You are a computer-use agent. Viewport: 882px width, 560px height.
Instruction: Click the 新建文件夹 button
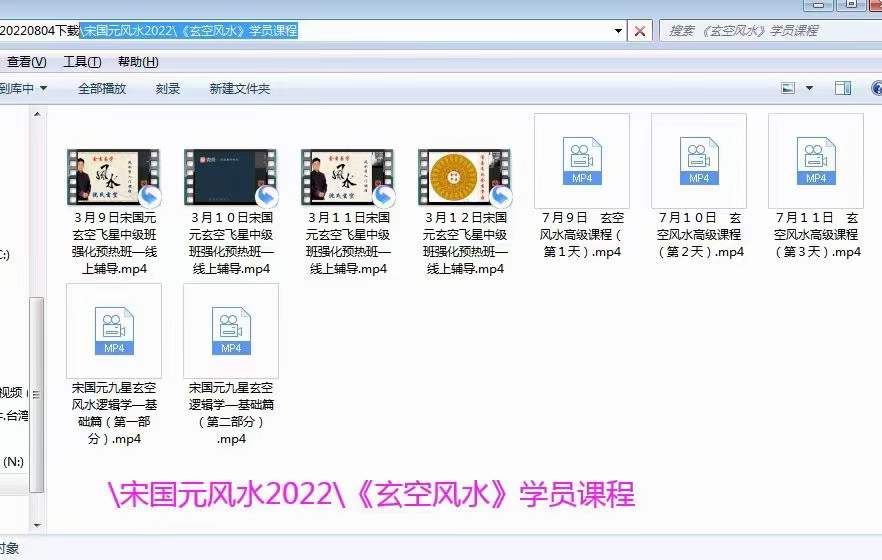tap(239, 89)
